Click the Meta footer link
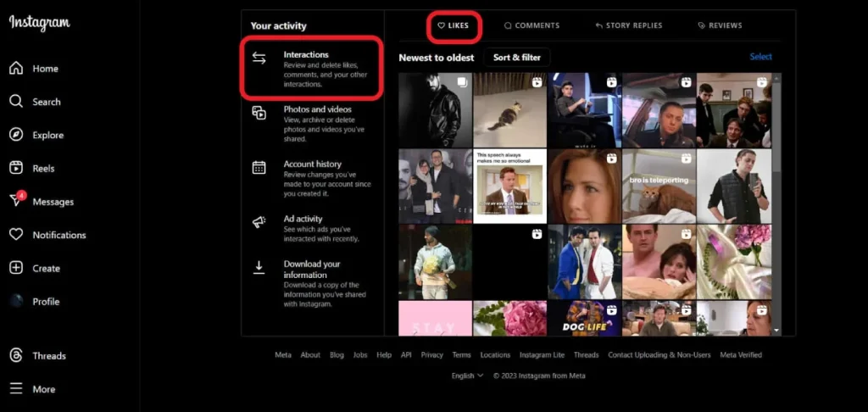868x412 pixels. point(283,355)
